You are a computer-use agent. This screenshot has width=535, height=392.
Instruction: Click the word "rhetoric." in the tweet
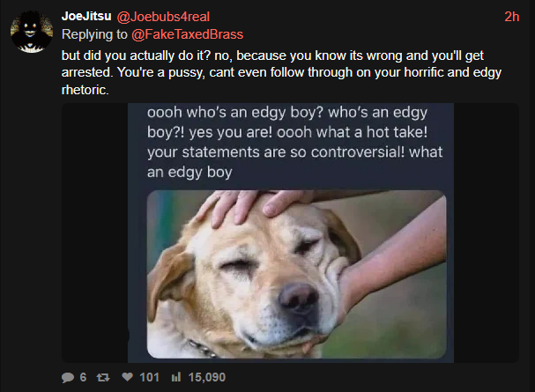(85, 90)
